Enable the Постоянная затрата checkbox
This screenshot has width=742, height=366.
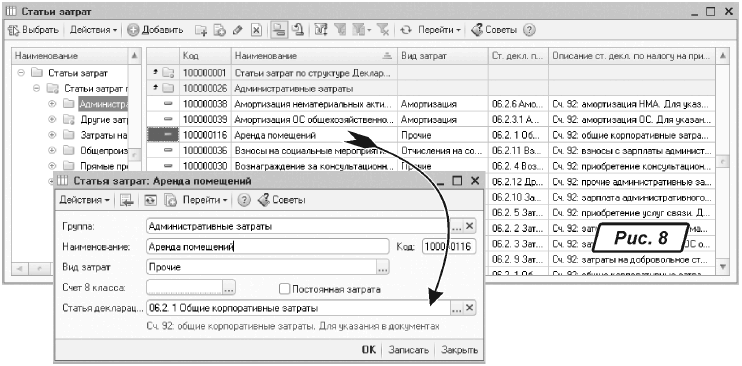coord(284,289)
